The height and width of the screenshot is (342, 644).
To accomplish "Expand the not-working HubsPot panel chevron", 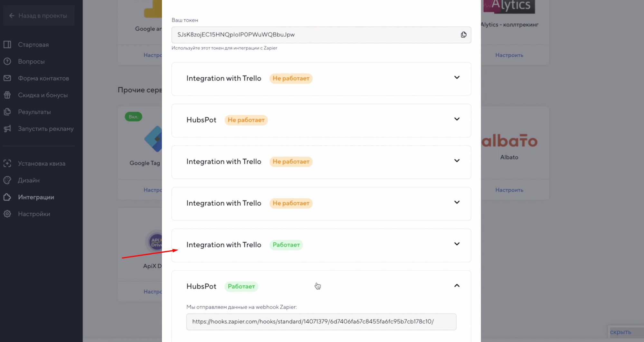I will [457, 119].
